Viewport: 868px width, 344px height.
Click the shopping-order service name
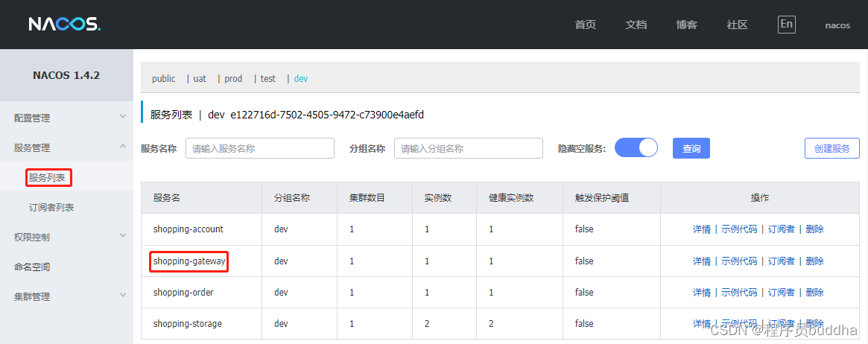(x=183, y=292)
